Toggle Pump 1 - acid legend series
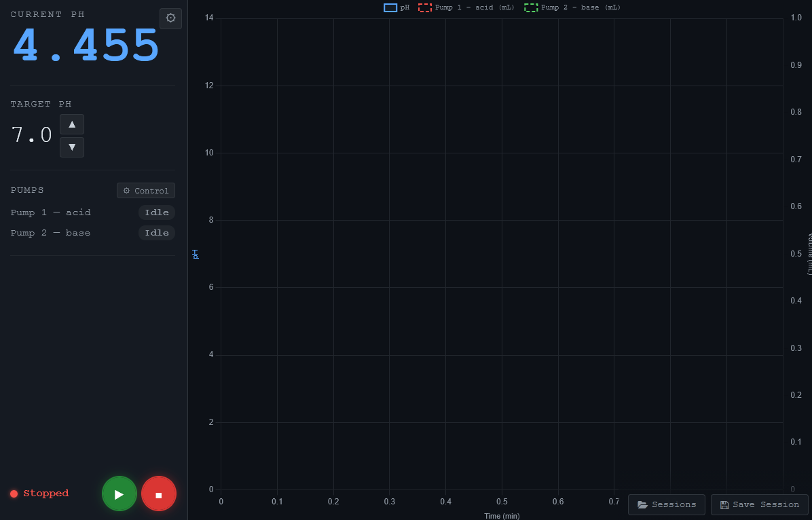 click(466, 7)
